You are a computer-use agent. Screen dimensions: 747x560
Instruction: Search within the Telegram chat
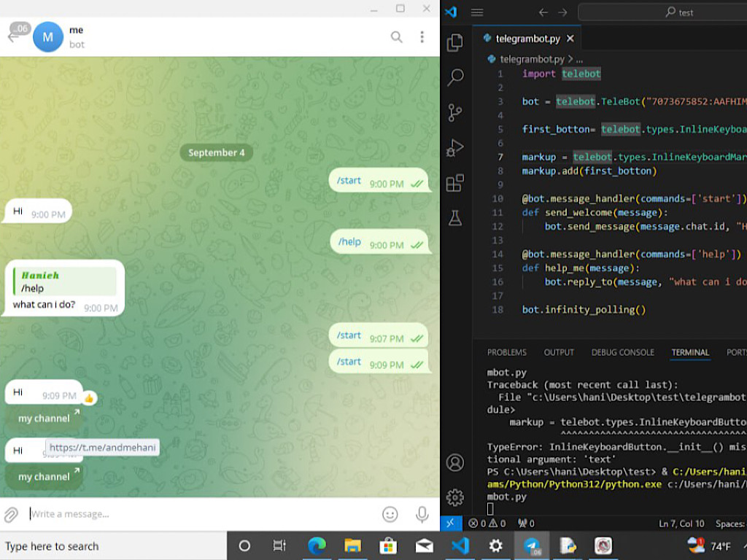click(x=396, y=36)
